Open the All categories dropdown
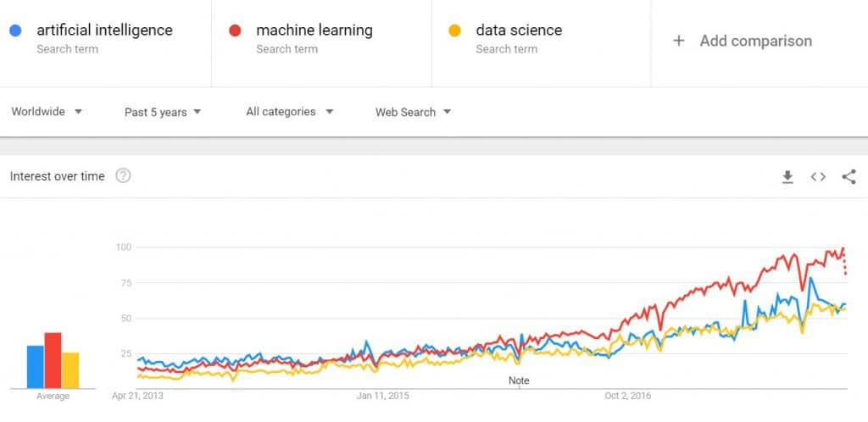The height and width of the screenshot is (422, 868). tap(290, 112)
